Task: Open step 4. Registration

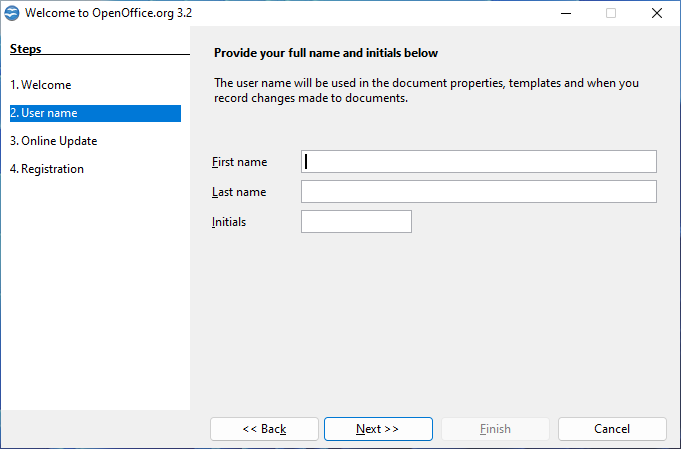Action: point(47,168)
